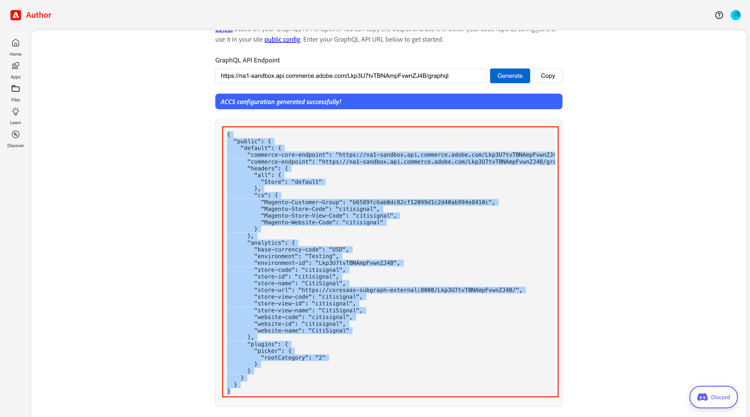Open the Learn lightbulb icon
This screenshot has height=417, width=750.
click(15, 111)
